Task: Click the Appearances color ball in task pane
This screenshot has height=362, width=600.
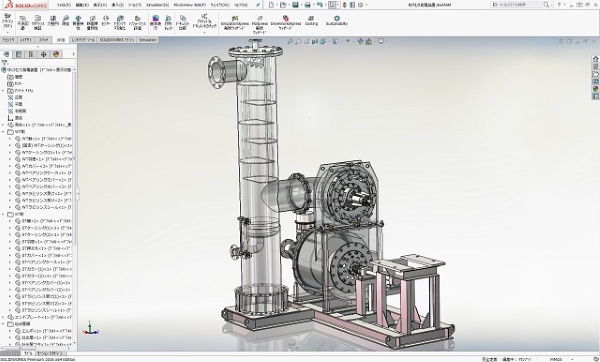Action: (595, 88)
